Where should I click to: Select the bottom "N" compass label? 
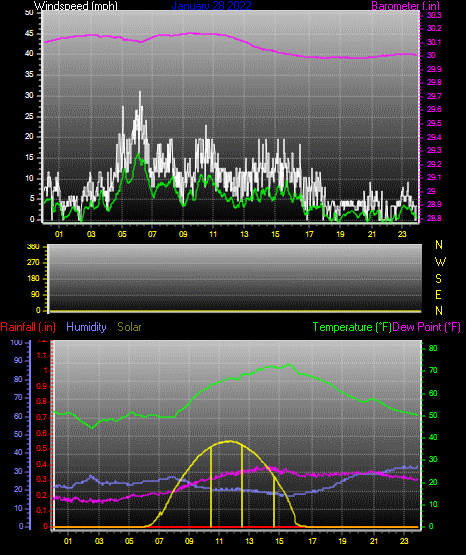[439, 311]
